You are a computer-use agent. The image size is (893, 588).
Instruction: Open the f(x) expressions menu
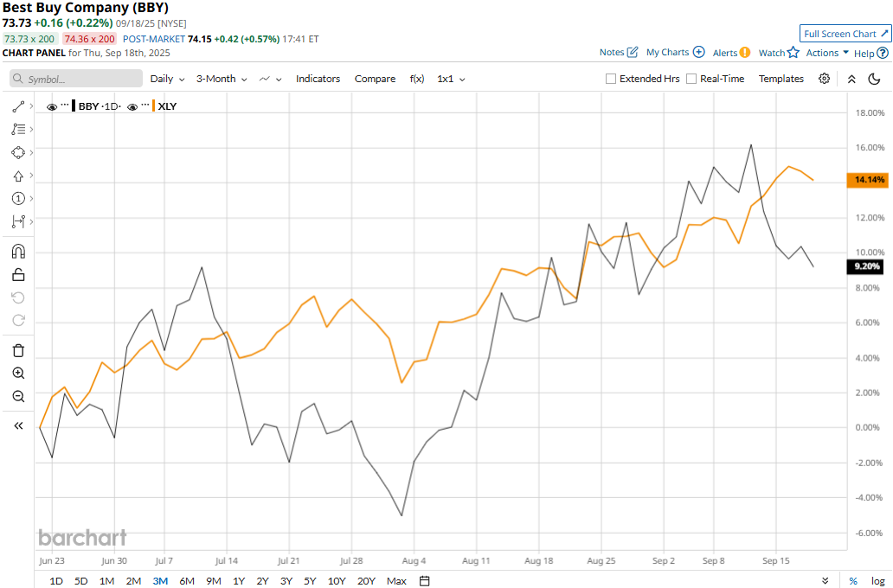417,79
